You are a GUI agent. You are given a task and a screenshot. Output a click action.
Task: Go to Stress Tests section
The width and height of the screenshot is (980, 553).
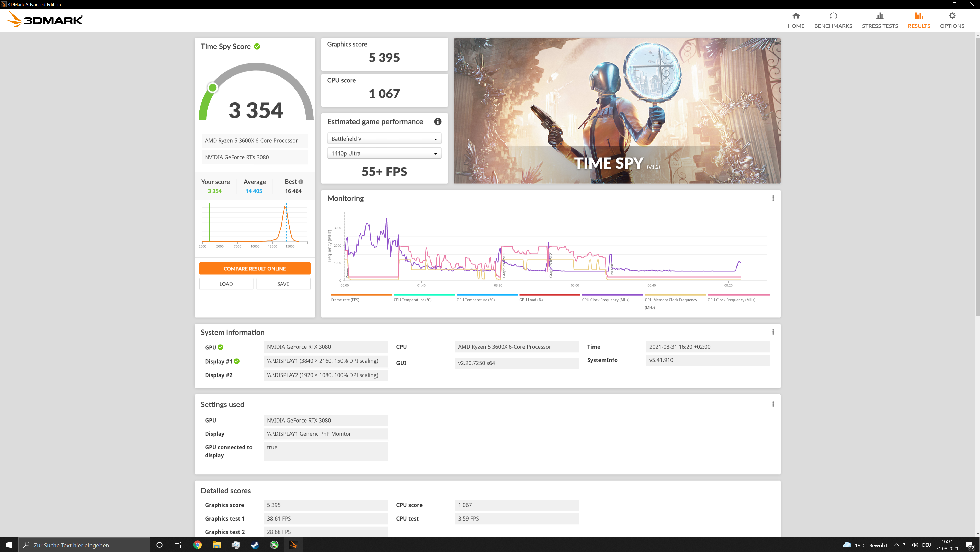pyautogui.click(x=880, y=20)
